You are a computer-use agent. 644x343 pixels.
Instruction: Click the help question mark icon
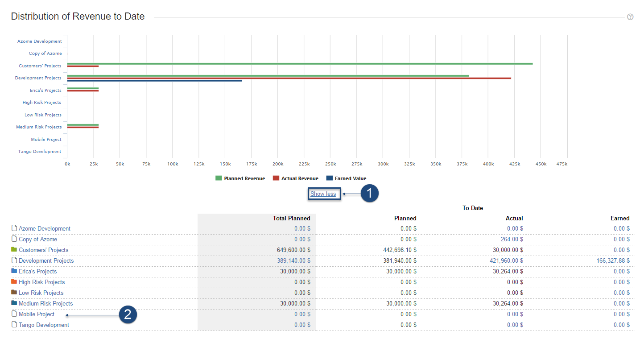tap(630, 17)
